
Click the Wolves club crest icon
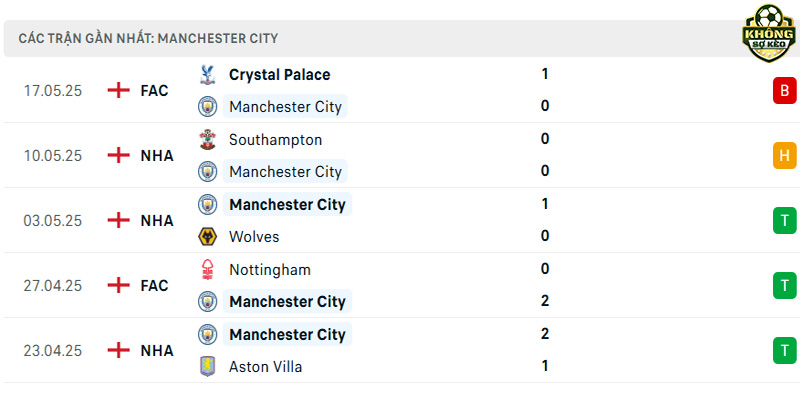[x=207, y=236]
